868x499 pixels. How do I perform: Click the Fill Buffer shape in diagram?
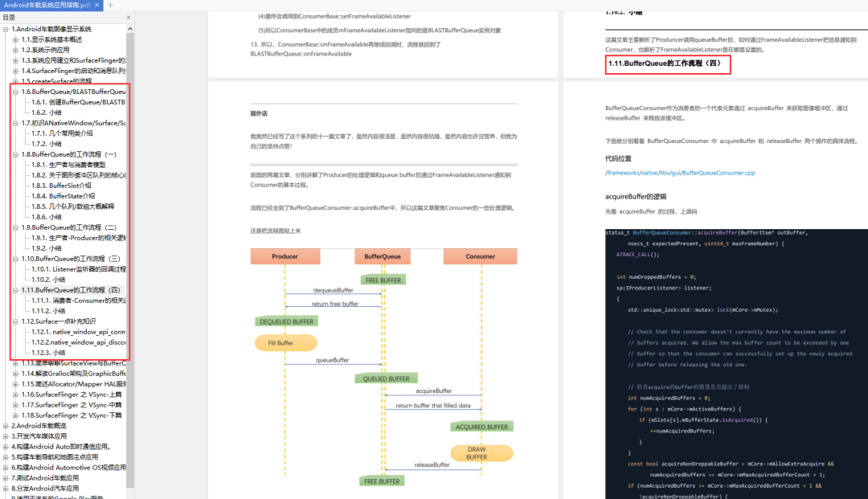(x=285, y=343)
